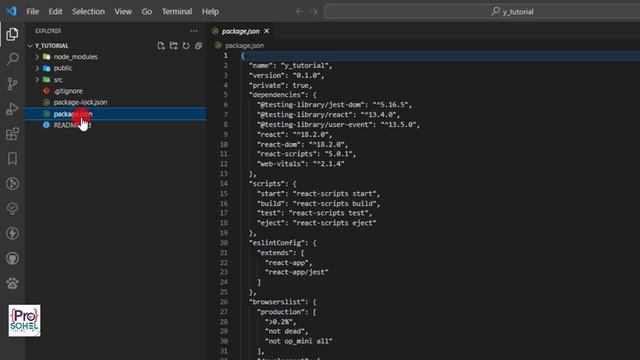The width and height of the screenshot is (640, 360).
Task: Open Explorer more actions ellipsis
Action: [x=194, y=31]
